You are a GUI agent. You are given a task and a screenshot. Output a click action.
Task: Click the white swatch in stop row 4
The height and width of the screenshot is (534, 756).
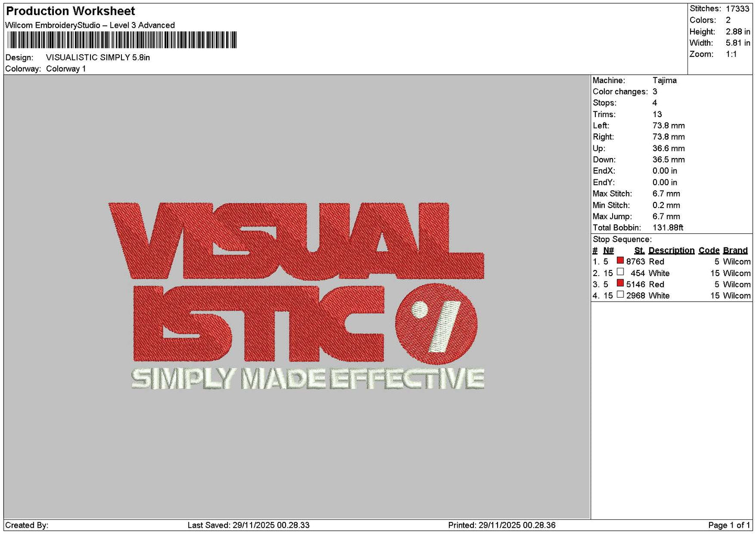tap(620, 294)
